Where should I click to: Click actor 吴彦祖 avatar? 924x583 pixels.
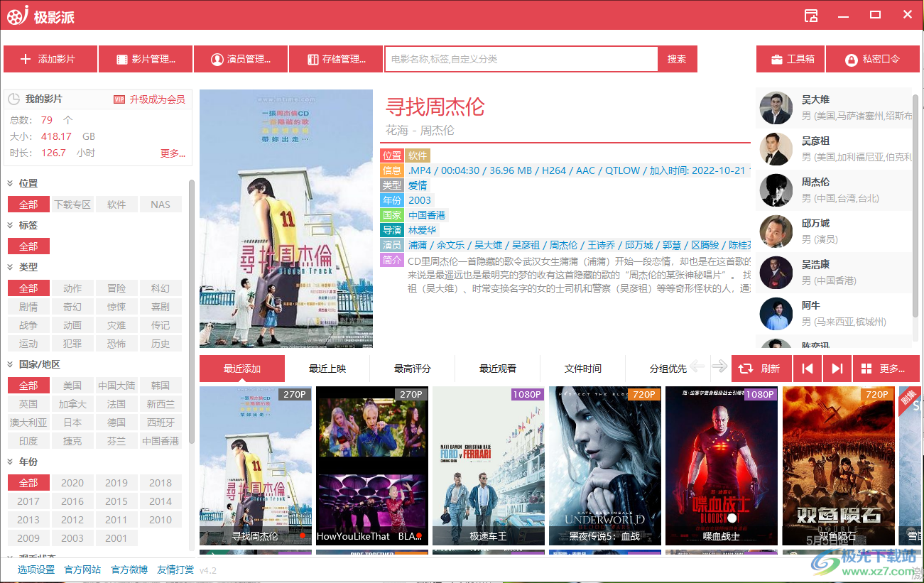point(776,149)
